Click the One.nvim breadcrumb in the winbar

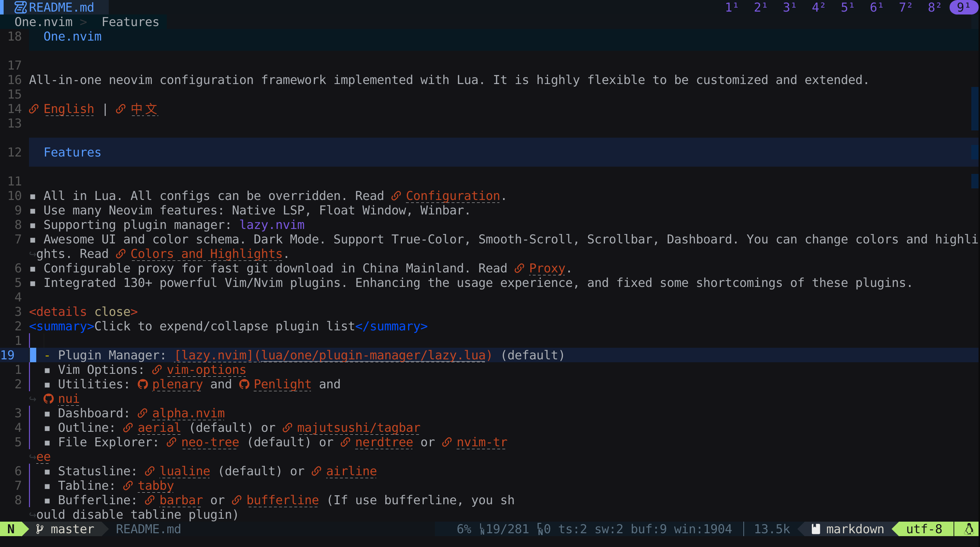pyautogui.click(x=43, y=22)
